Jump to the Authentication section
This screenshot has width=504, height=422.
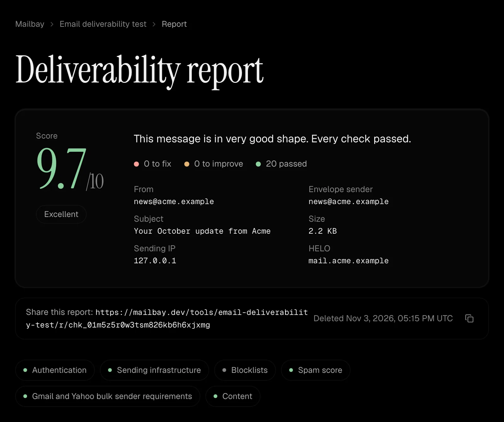point(55,370)
